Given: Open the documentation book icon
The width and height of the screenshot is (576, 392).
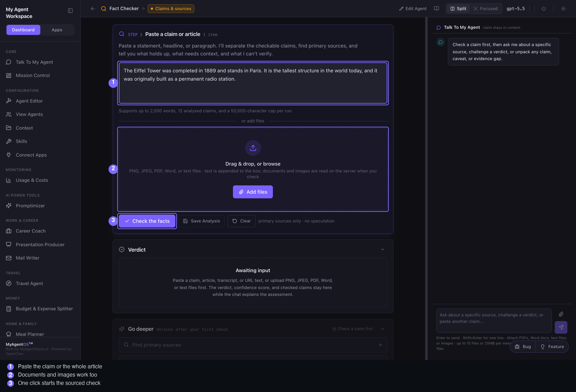Looking at the screenshot, I should [x=436, y=8].
